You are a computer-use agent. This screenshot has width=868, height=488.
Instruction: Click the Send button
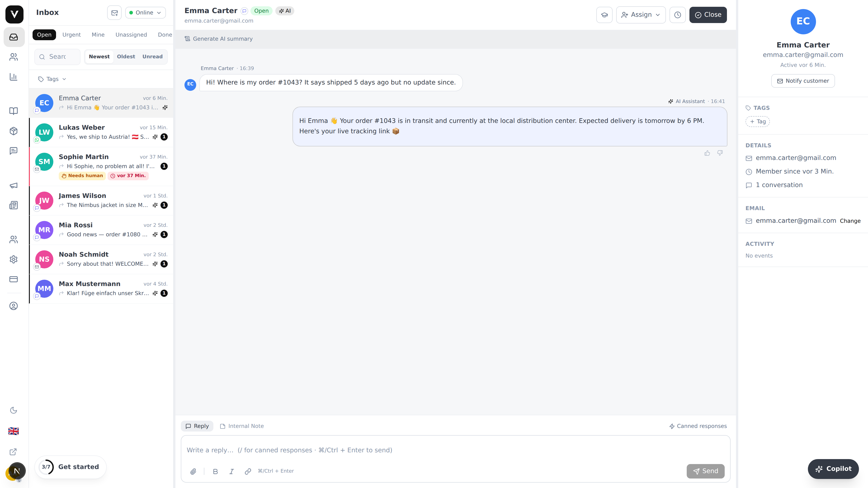click(x=705, y=471)
